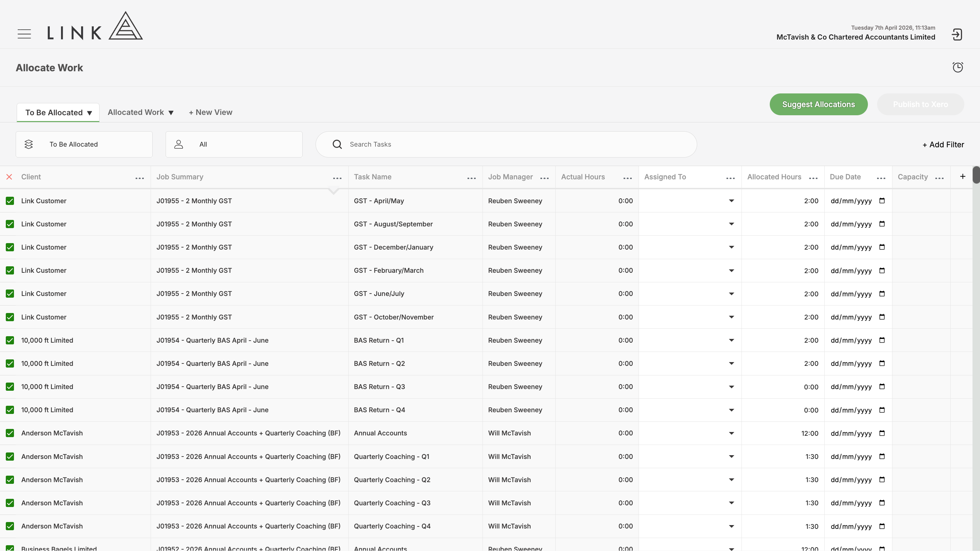The height and width of the screenshot is (551, 980).
Task: Uncheck the GST - August/September row
Action: click(x=10, y=224)
